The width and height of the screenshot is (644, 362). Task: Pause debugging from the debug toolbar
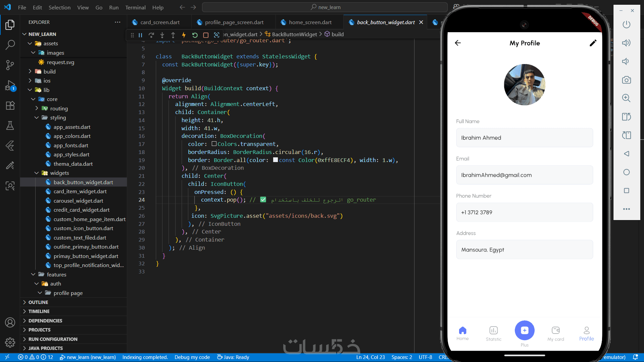tap(141, 35)
